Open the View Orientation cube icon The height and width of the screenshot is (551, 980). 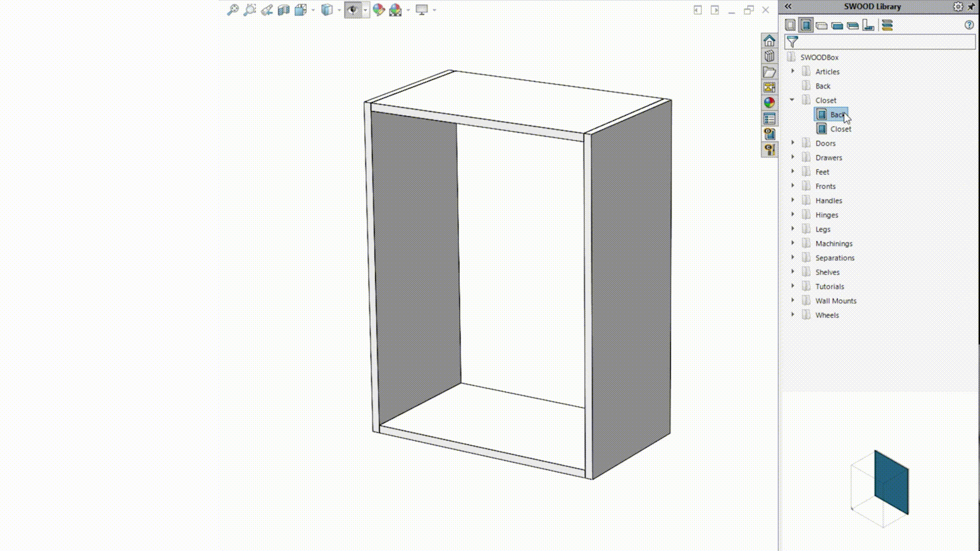300,10
